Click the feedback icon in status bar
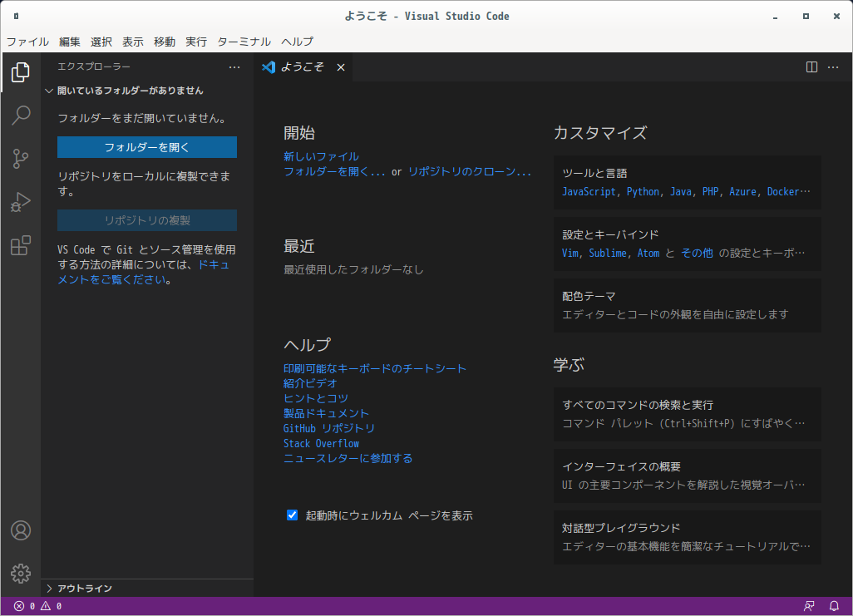Screen dimensions: 853x616 [809, 606]
